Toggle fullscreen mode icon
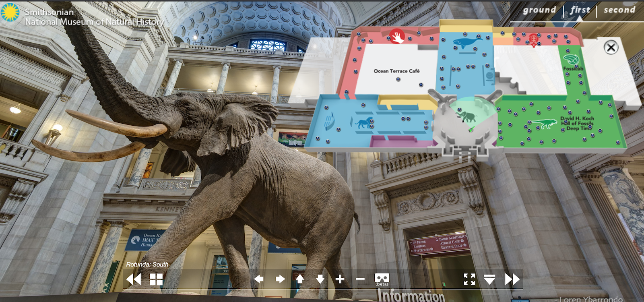This screenshot has height=302, width=644. 469,279
